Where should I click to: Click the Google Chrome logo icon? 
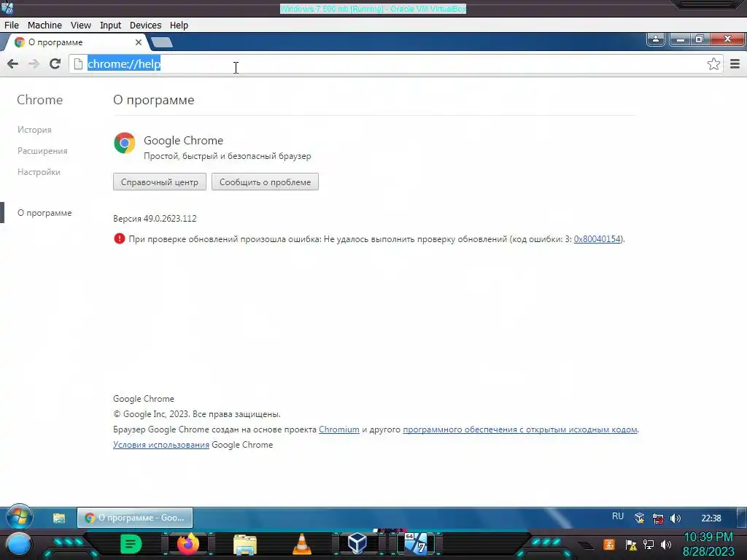(124, 143)
